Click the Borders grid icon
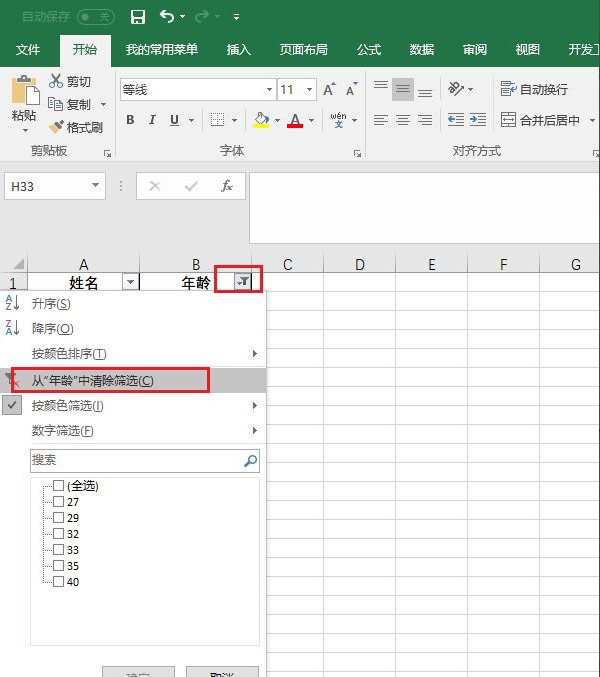Viewport: 600px width, 677px height. (x=218, y=120)
